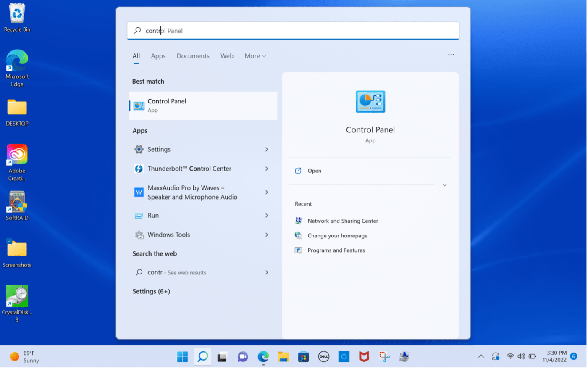Open File Explorer from the taskbar
The width and height of the screenshot is (588, 369).
click(283, 357)
